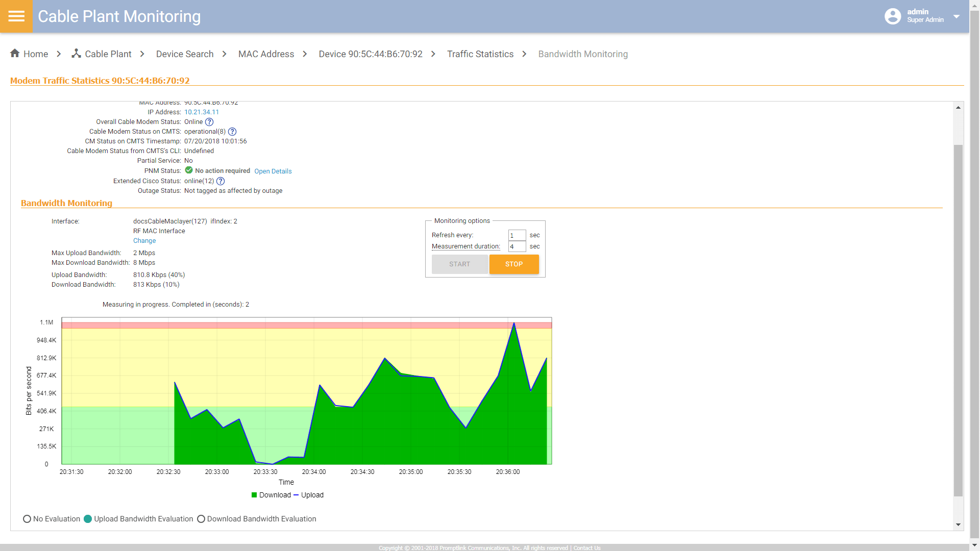Click the Cable Plant network icon
This screenshot has height=551, width=980.
(76, 53)
